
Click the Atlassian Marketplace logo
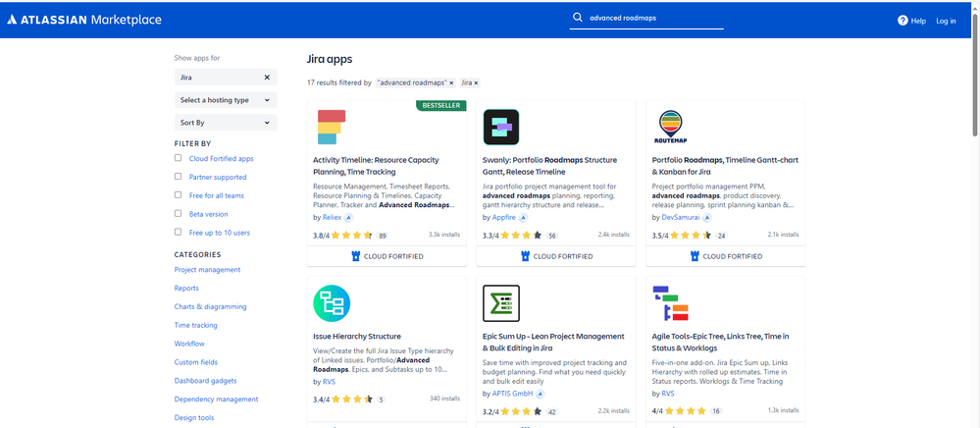tap(84, 20)
